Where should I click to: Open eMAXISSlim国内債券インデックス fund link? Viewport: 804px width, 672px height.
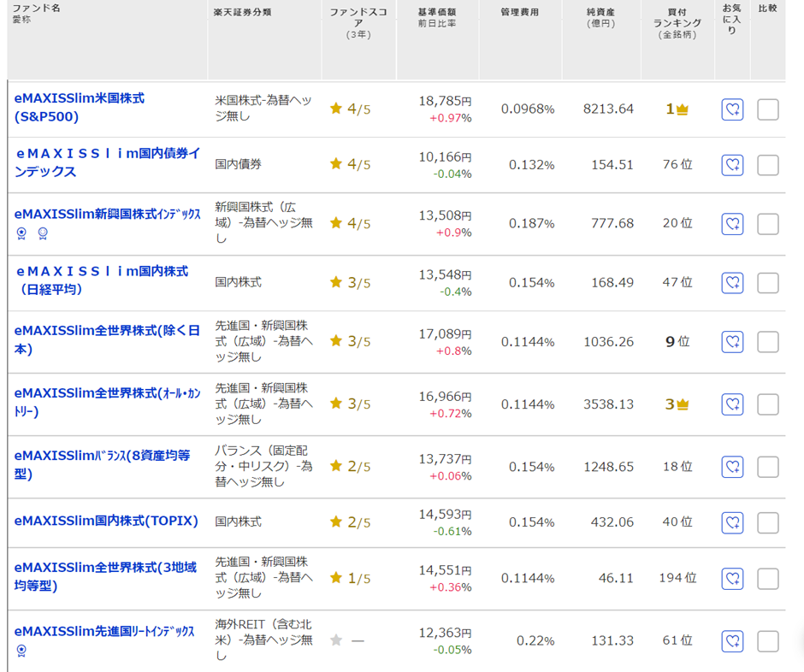[107, 162]
